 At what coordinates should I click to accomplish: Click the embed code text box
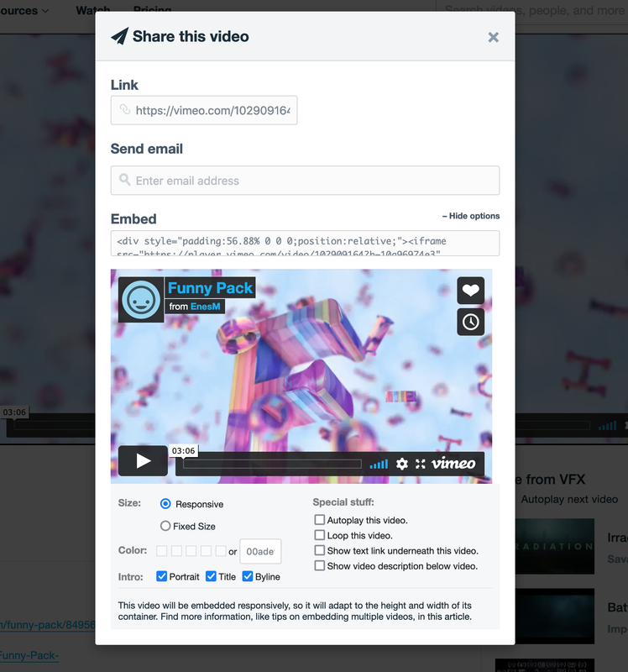coord(305,244)
